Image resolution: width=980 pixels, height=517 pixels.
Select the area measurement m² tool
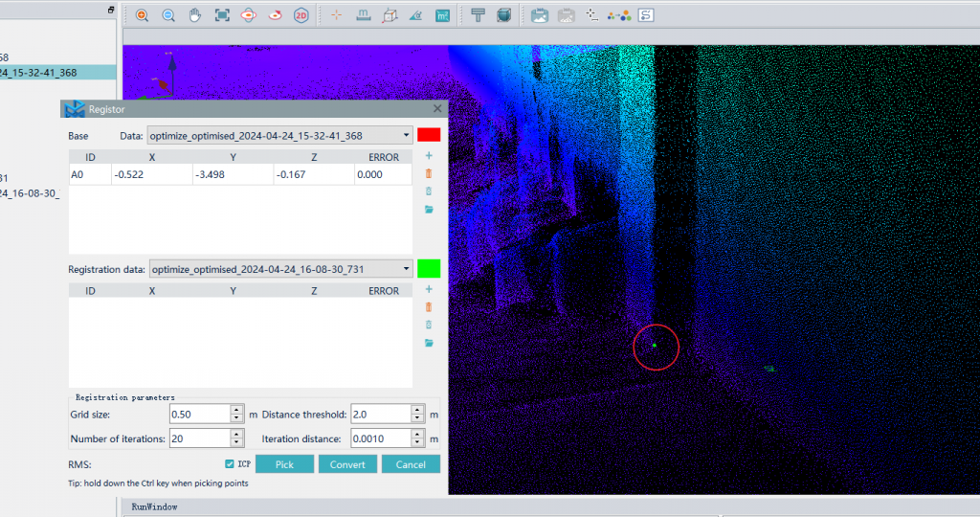(442, 15)
